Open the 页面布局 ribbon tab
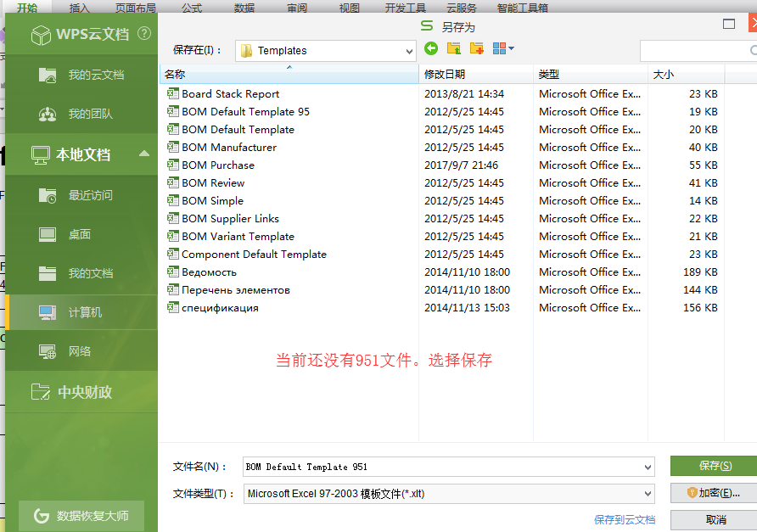The image size is (757, 532). tap(135, 8)
